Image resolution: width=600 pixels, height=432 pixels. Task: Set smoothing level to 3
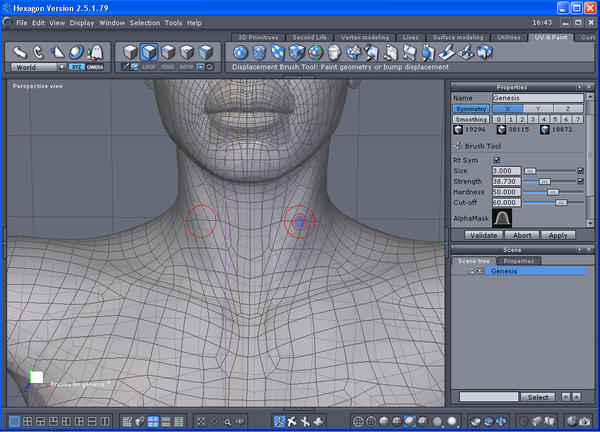tap(534, 119)
